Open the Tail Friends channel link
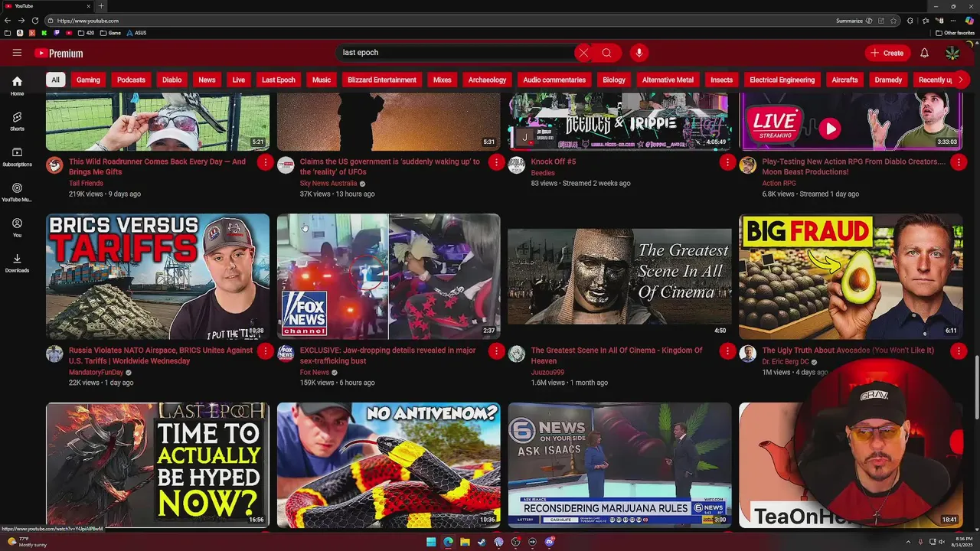The height and width of the screenshot is (551, 980). pyautogui.click(x=86, y=184)
